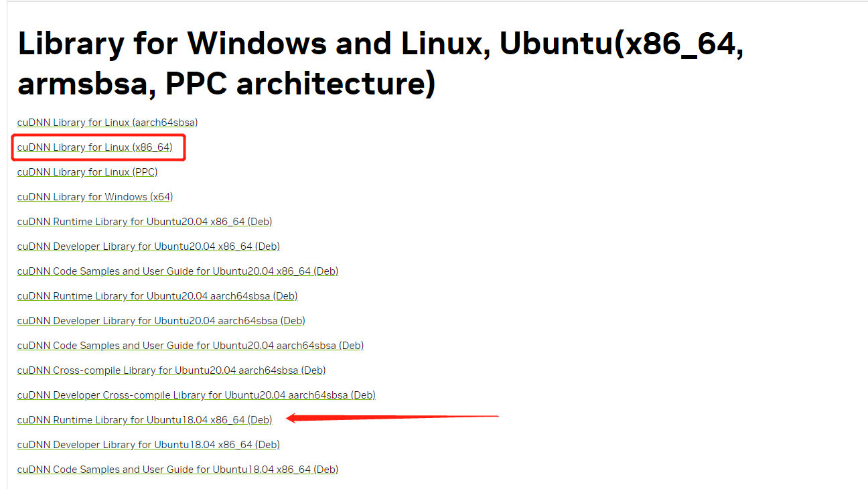
Task: Click cuDNN Cross-compile Library for Ubuntu20.04 aarch64sbsa
Action: pos(171,370)
